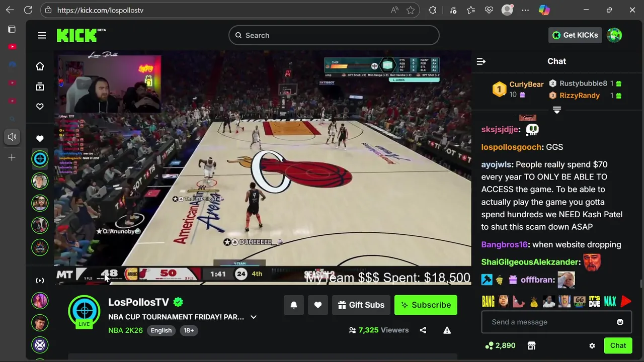644x362 pixels.
Task: Open the Get KICKs button
Action: click(x=575, y=35)
